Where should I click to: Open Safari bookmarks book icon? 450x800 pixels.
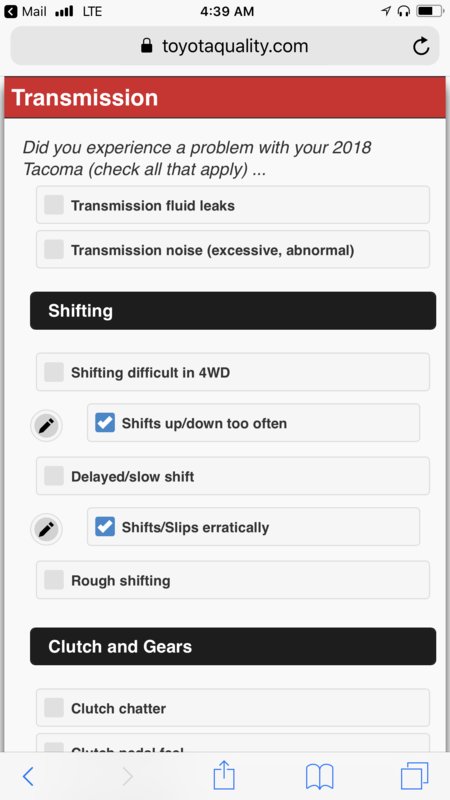(319, 776)
